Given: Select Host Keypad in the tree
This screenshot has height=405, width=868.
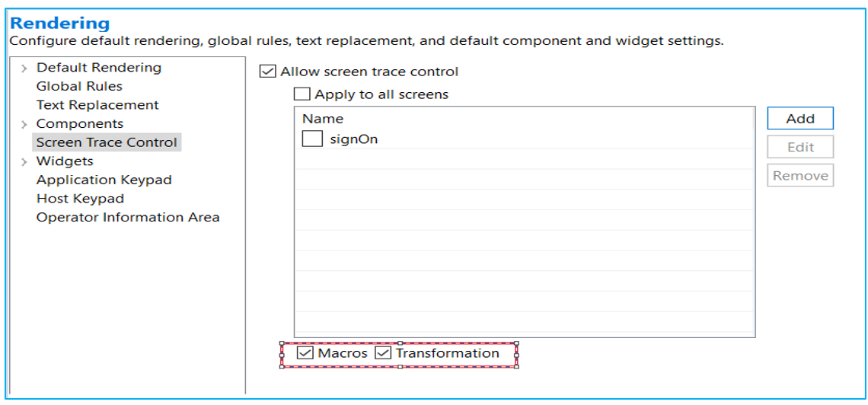Looking at the screenshot, I should (x=80, y=199).
